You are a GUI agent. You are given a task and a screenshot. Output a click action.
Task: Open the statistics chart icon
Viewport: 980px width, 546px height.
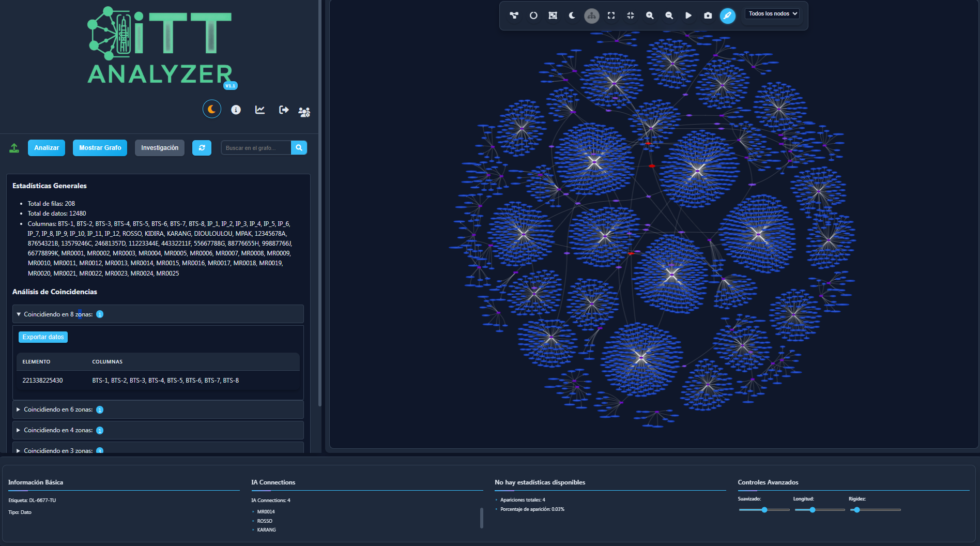pos(260,110)
